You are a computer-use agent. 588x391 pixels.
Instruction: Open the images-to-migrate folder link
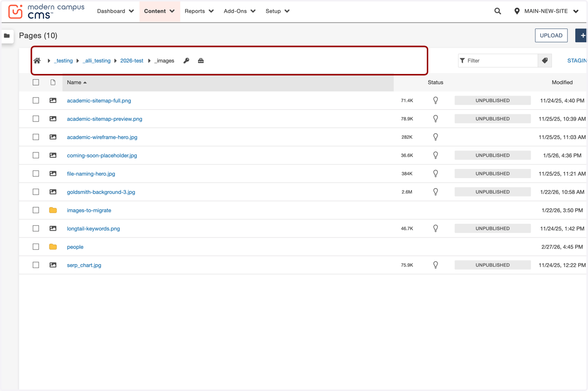pos(89,210)
